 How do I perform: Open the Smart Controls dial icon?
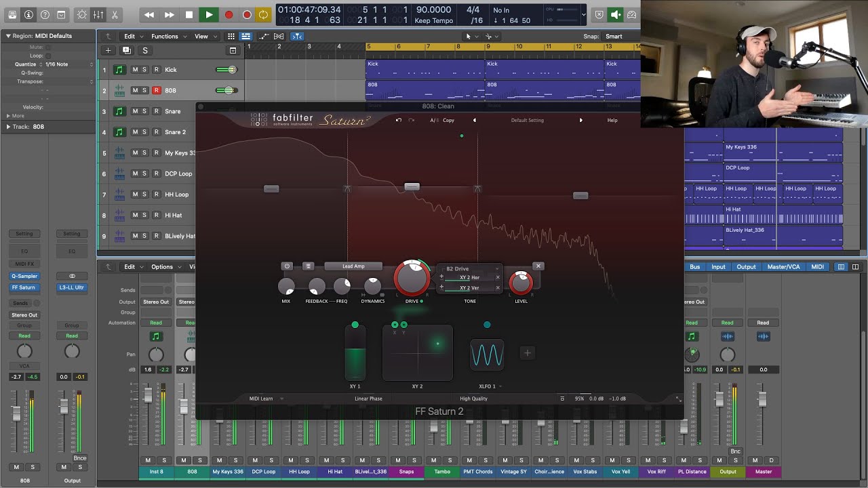[83, 14]
